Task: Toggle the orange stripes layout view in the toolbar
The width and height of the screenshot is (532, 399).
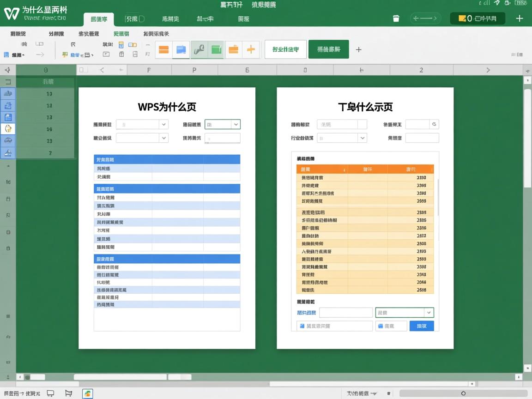Action: [163, 49]
